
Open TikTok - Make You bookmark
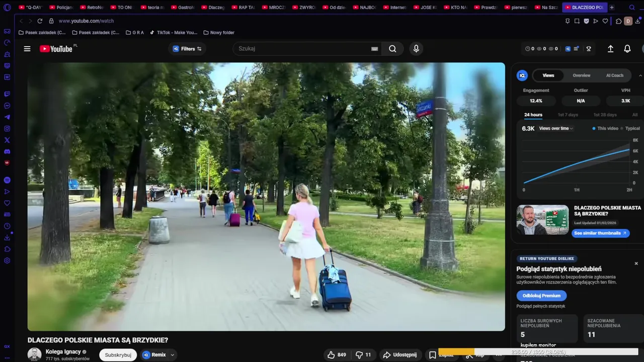click(x=173, y=33)
